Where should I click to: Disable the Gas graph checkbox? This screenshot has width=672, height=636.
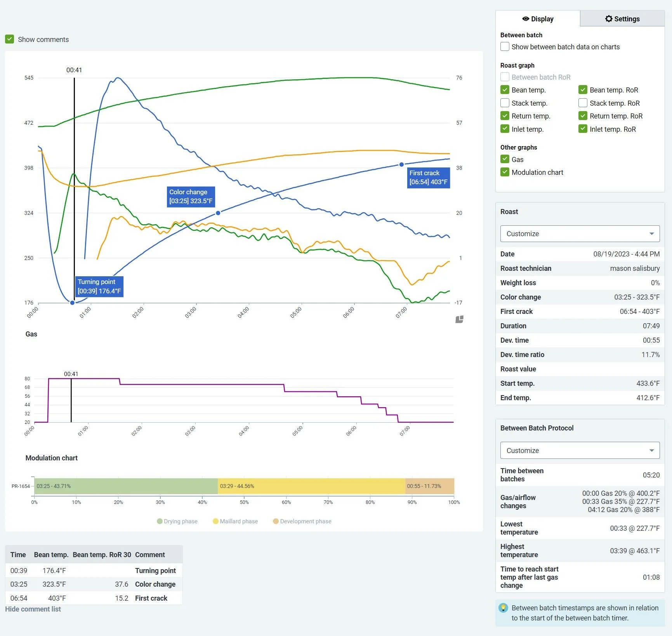(505, 159)
